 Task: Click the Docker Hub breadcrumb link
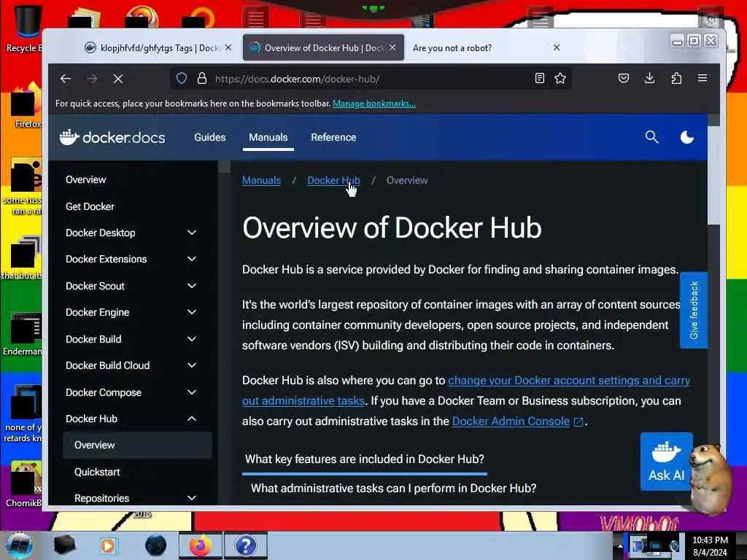[x=333, y=181]
